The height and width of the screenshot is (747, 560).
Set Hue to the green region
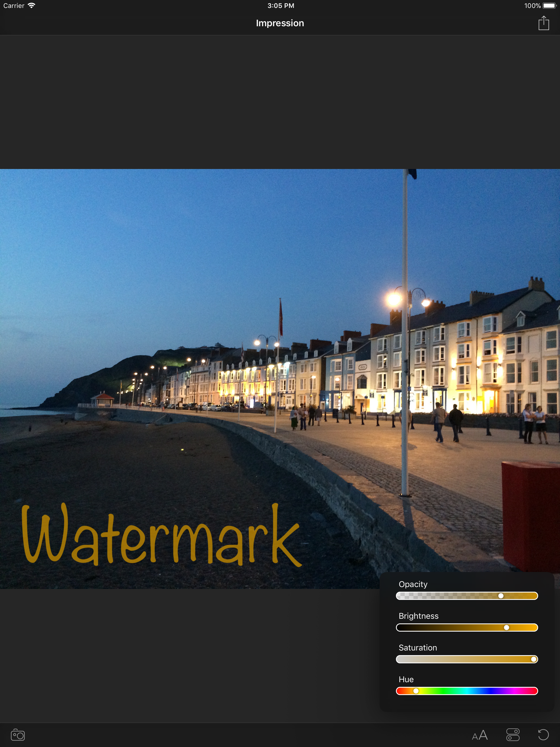point(442,691)
